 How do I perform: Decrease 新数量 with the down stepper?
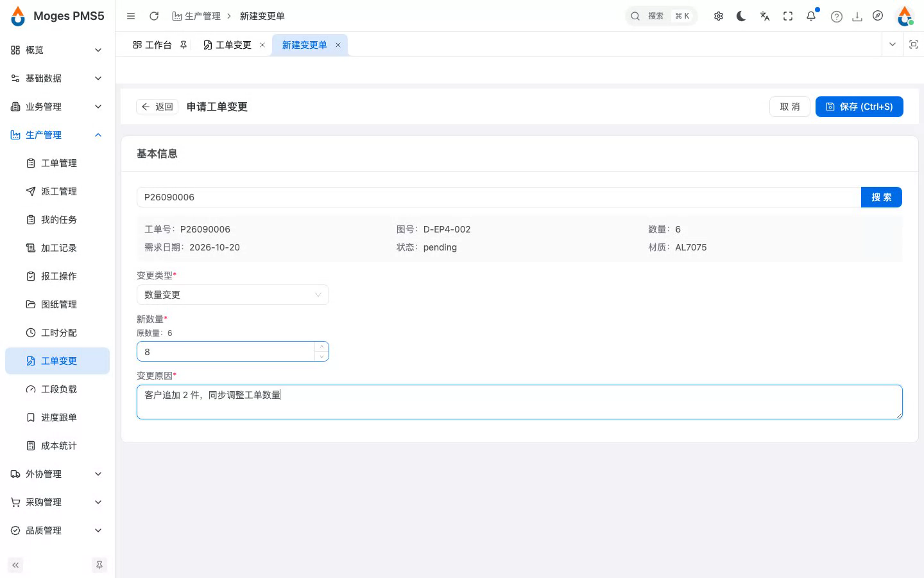(x=321, y=356)
